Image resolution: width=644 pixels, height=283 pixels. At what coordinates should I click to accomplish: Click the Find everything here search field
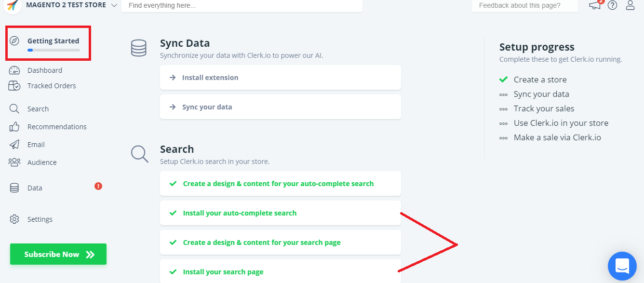[241, 6]
